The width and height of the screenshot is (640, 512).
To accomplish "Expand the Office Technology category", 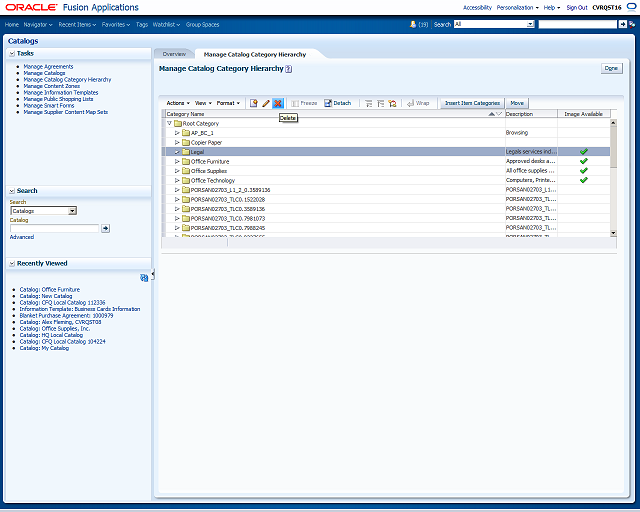I will pyautogui.click(x=177, y=180).
